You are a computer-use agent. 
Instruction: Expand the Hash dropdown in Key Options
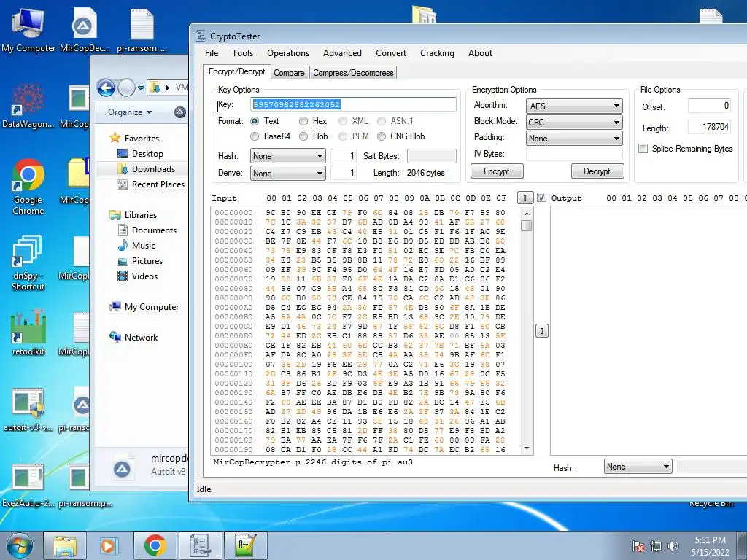tap(287, 156)
